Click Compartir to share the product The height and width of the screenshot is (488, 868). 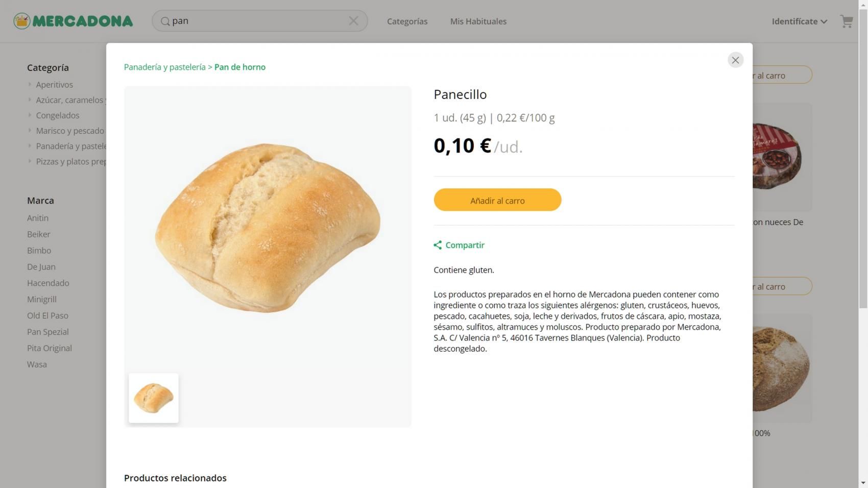click(x=465, y=245)
